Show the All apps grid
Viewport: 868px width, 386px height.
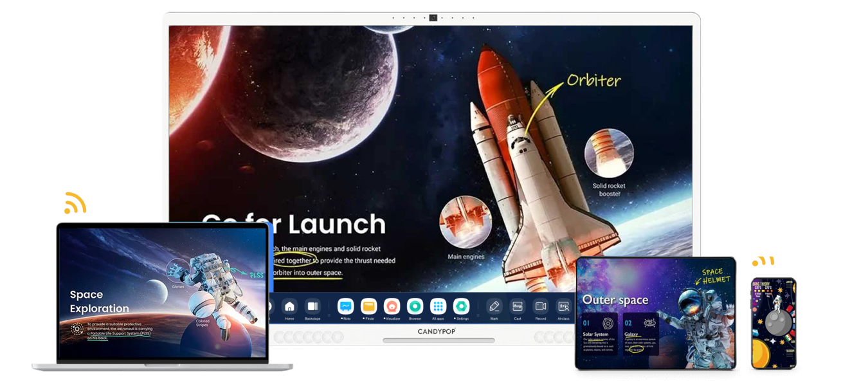438,307
